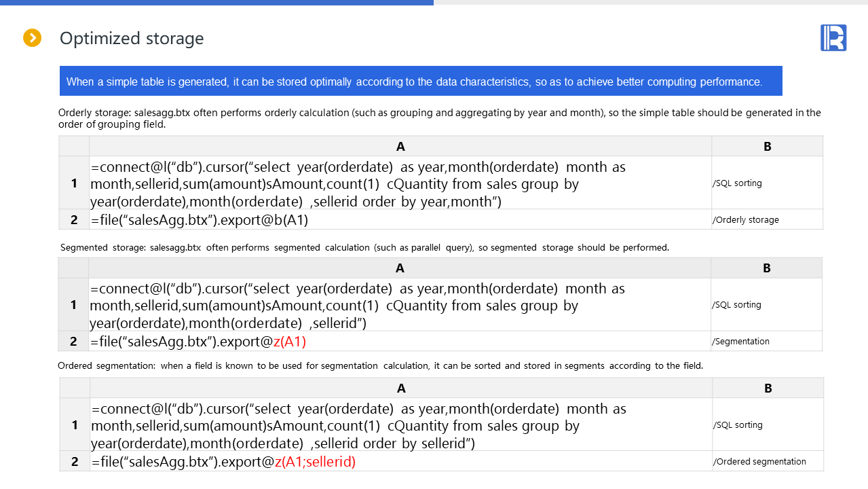Click the orange chevron arrow icon
868x489 pixels.
33,38
